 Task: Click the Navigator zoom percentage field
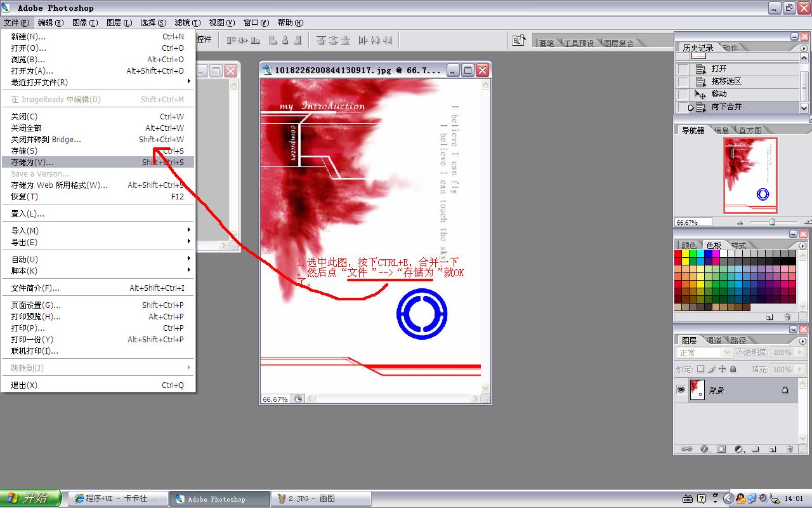pyautogui.click(x=693, y=223)
